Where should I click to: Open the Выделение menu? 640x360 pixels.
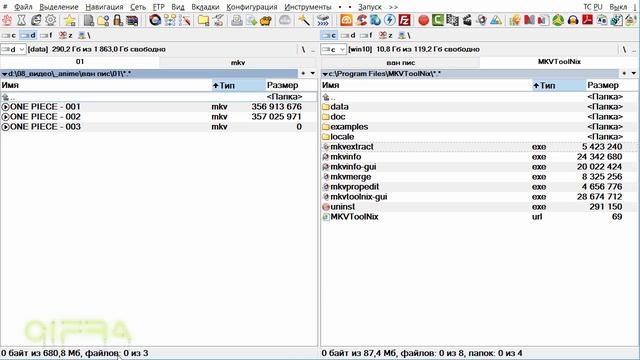59,7
